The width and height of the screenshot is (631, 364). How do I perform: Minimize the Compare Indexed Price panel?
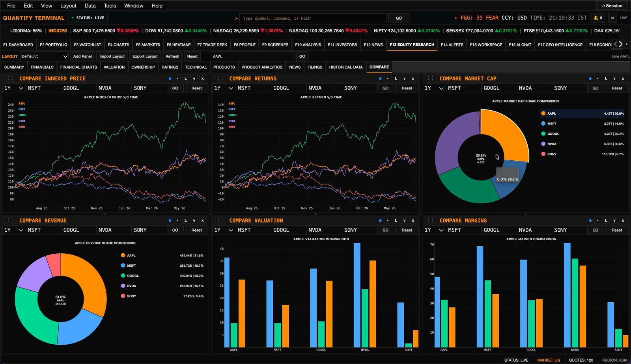[177, 78]
